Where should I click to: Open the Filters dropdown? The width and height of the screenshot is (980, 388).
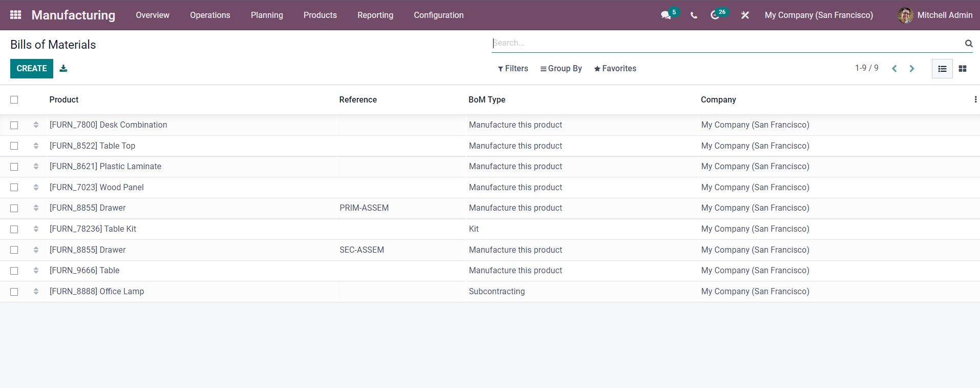(513, 69)
